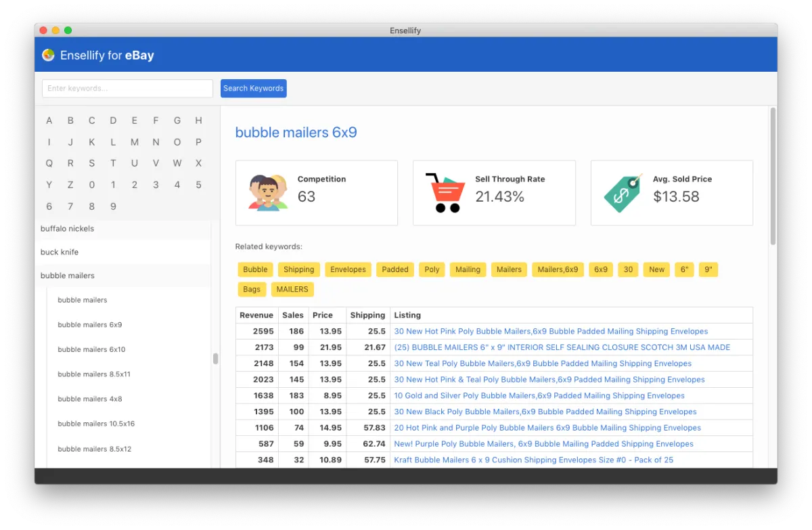Open the 30 New Teal Poly Bubble Mailers listing
Image resolution: width=812 pixels, height=530 pixels.
pos(543,363)
